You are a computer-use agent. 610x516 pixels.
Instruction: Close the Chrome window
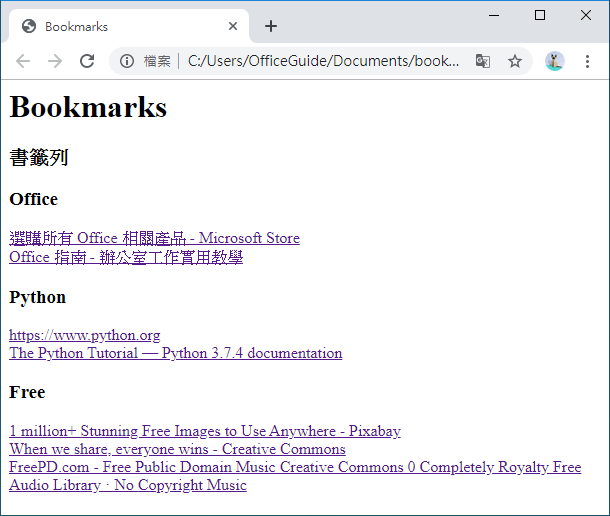586,16
